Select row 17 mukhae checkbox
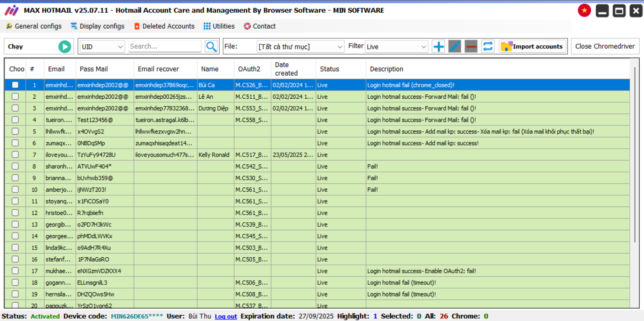 pyautogui.click(x=15, y=271)
